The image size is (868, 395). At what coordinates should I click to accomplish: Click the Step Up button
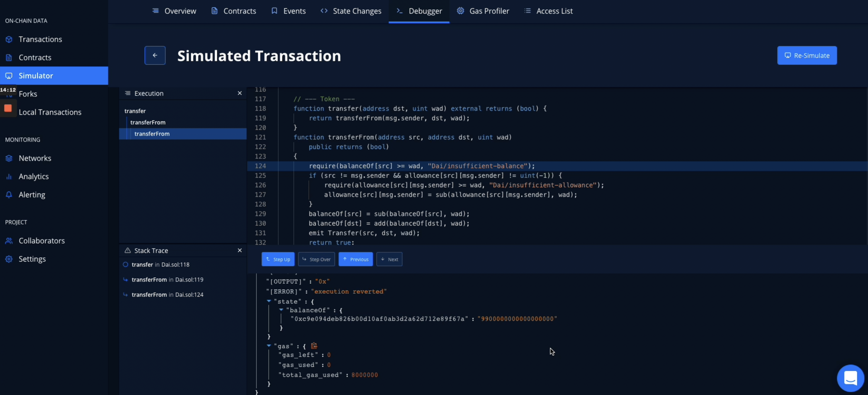point(278,259)
